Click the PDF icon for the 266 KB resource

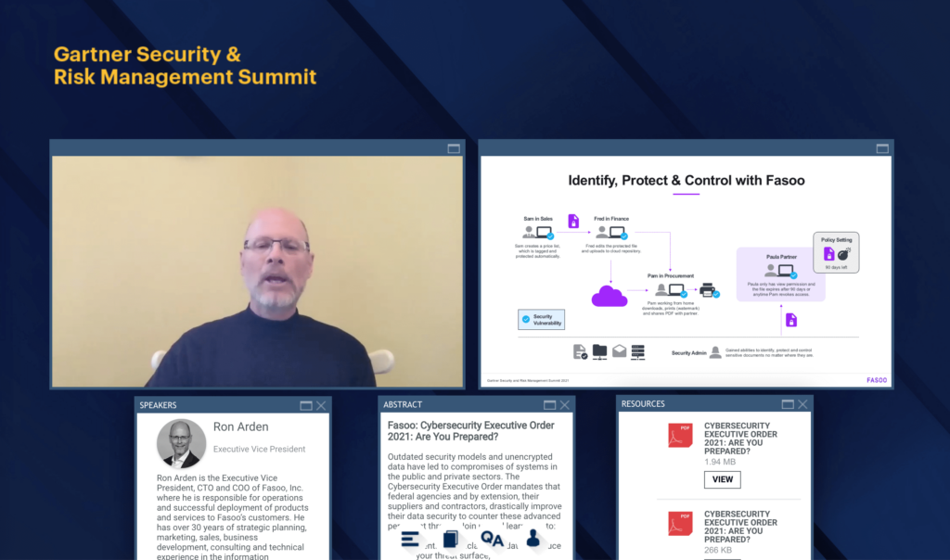click(x=680, y=525)
